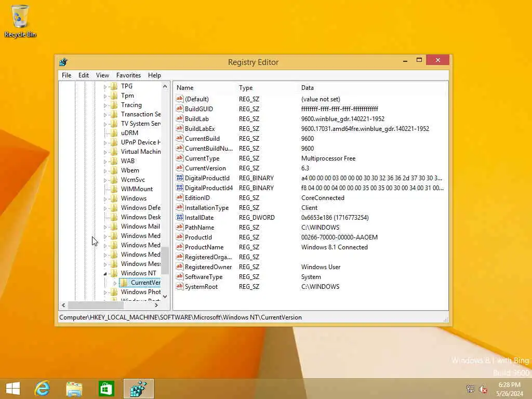Click the Registry Editor title bar icon
532x399 pixels.
click(63, 62)
